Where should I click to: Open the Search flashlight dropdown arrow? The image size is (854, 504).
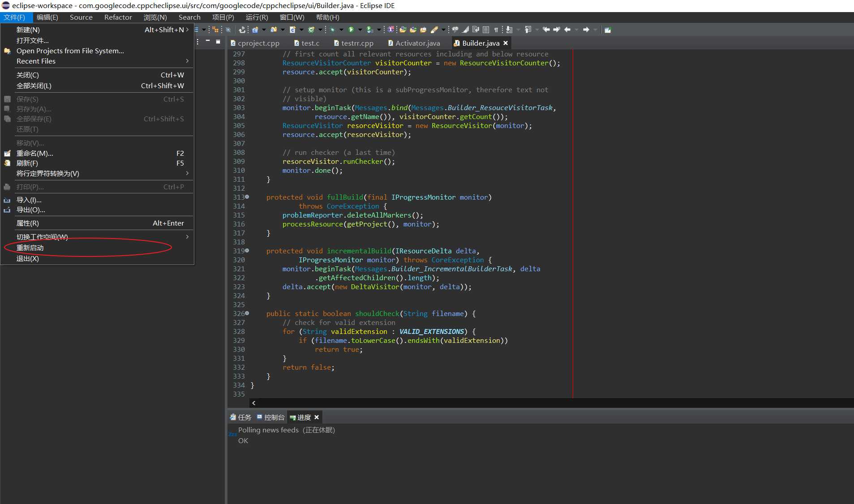point(443,30)
